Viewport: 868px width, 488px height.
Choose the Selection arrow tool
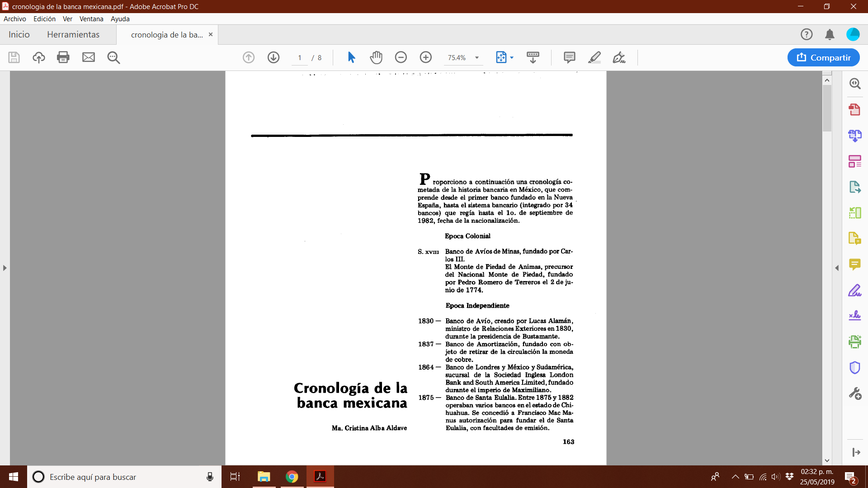tap(351, 57)
